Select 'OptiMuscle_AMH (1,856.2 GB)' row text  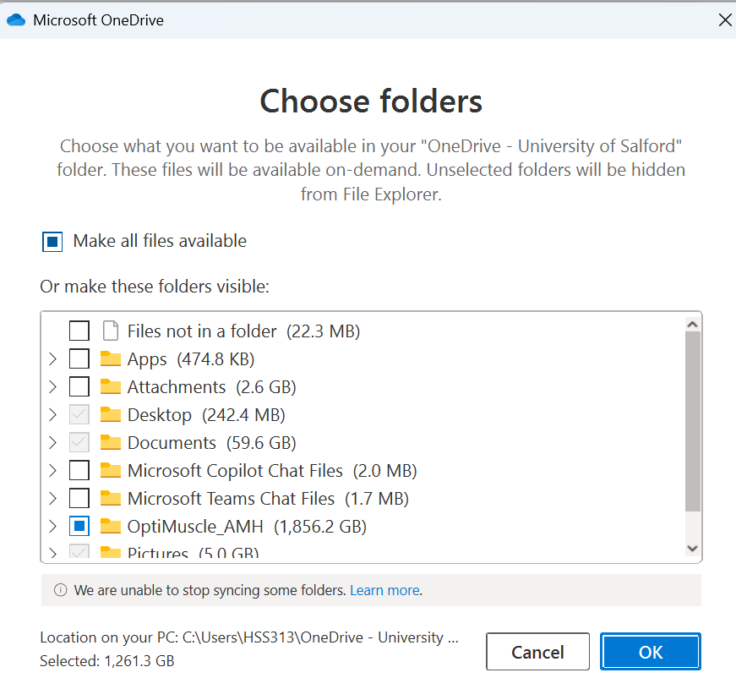[x=247, y=527]
